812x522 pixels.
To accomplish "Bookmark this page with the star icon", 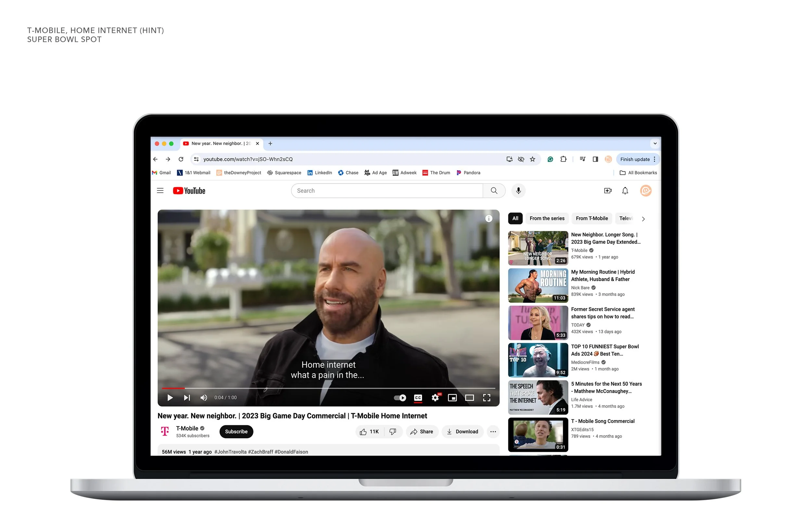I will 532,159.
